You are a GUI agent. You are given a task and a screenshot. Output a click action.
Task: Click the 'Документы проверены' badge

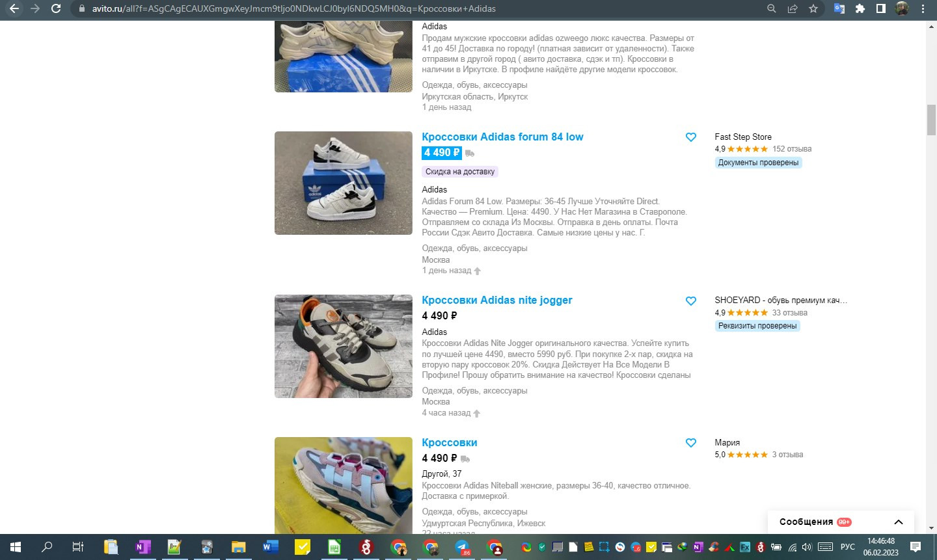[x=758, y=163]
